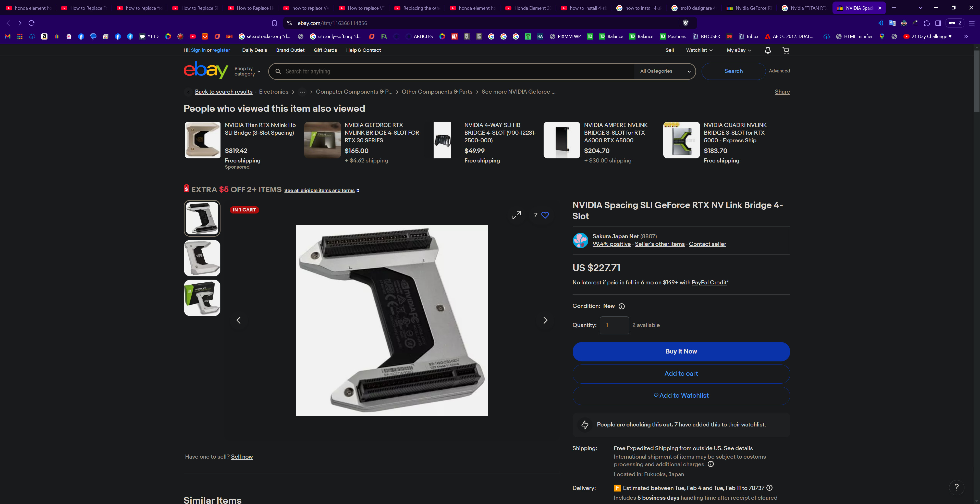Open the NVIDIA Titan RTX Nvlink listing image

(x=202, y=140)
